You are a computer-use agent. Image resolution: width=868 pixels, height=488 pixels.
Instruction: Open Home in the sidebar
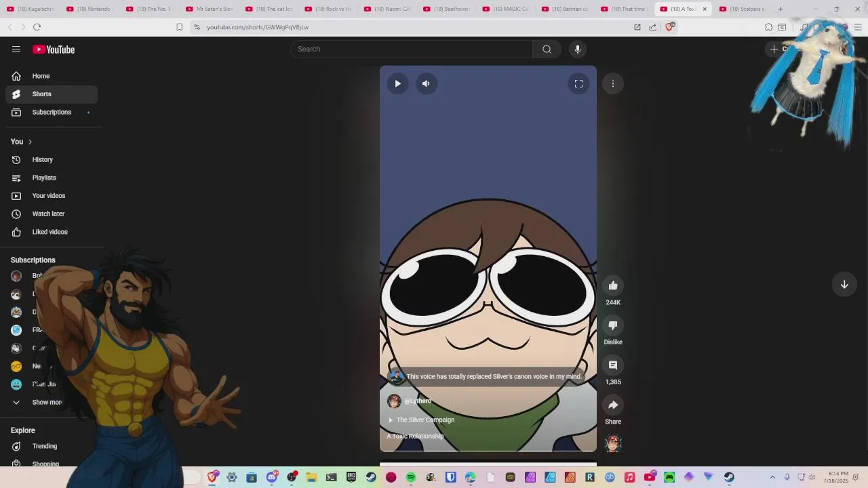pyautogui.click(x=52, y=76)
